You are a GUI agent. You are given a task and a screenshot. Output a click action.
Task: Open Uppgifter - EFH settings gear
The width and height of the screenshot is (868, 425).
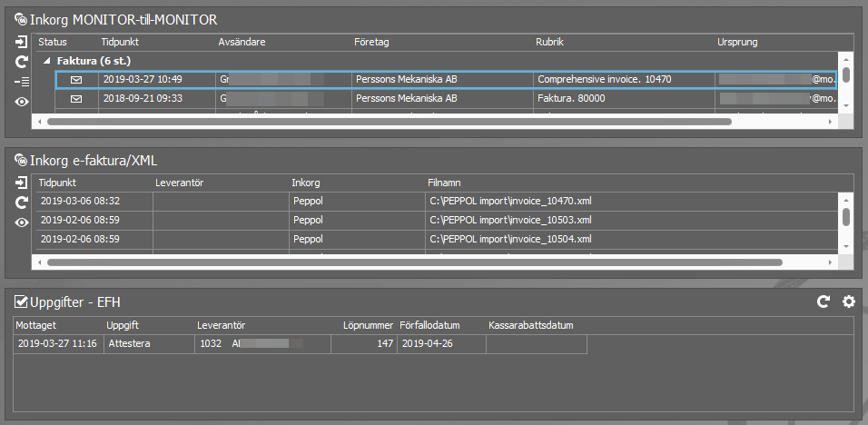click(849, 301)
